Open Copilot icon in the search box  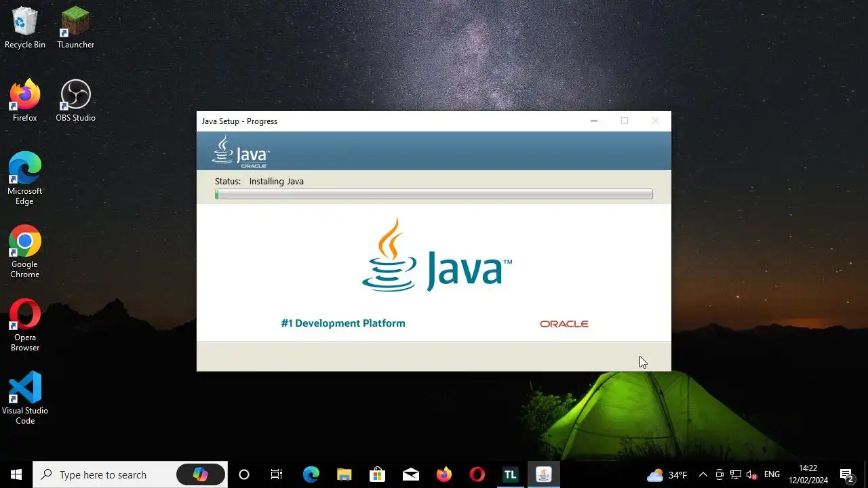(201, 474)
